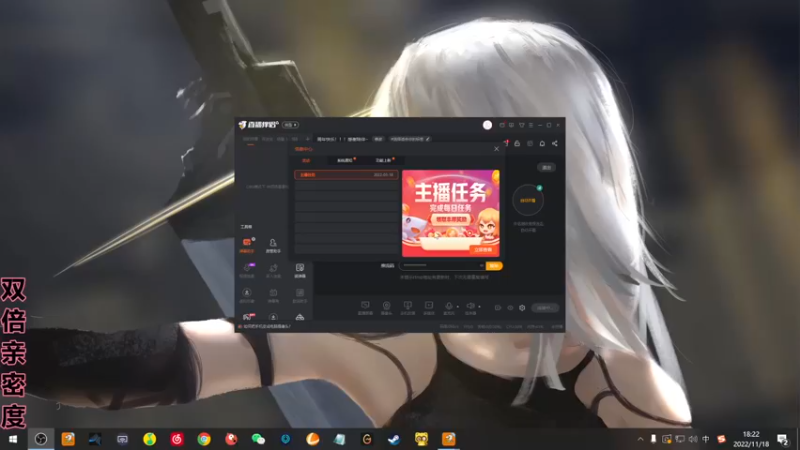This screenshot has height=450, width=800.
Task: Add a window capture source from the bottom toolbar
Action: pos(408,308)
